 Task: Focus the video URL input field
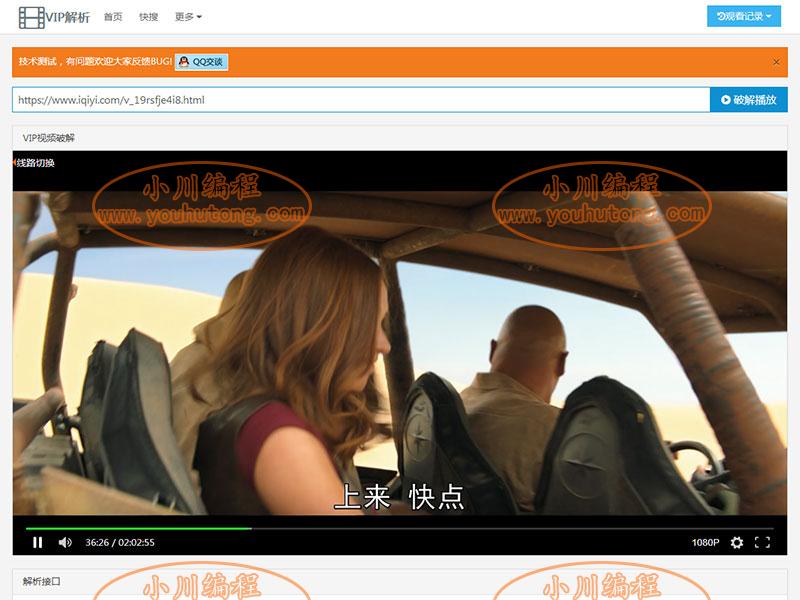[361, 99]
